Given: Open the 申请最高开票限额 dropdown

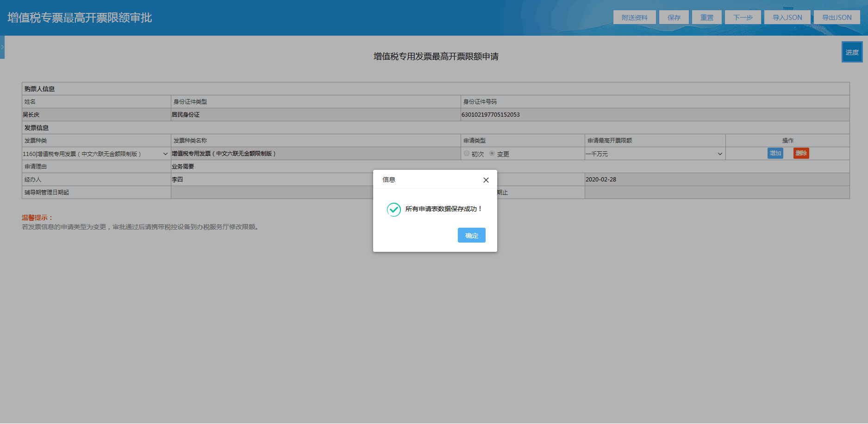Looking at the screenshot, I should coord(655,154).
